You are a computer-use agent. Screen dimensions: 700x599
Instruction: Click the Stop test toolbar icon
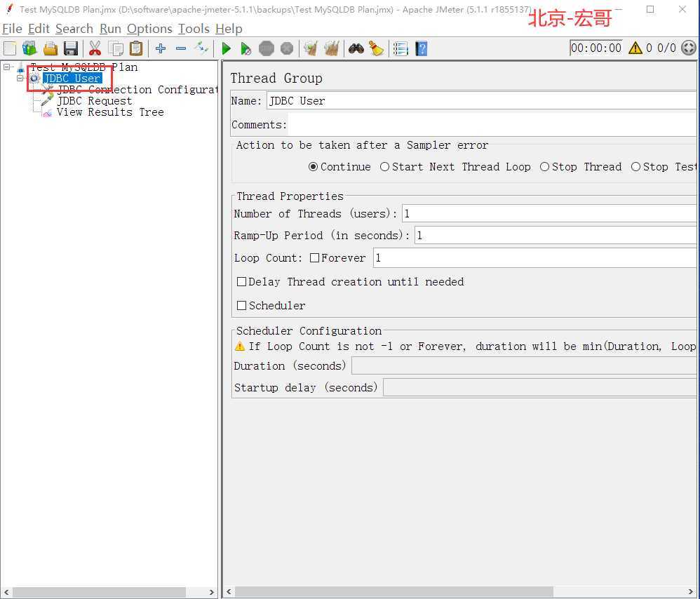(267, 48)
